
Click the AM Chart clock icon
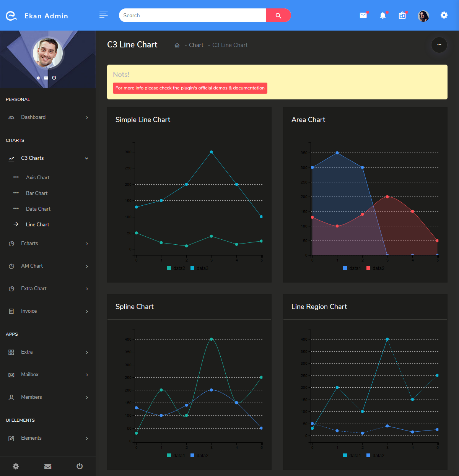(11, 266)
